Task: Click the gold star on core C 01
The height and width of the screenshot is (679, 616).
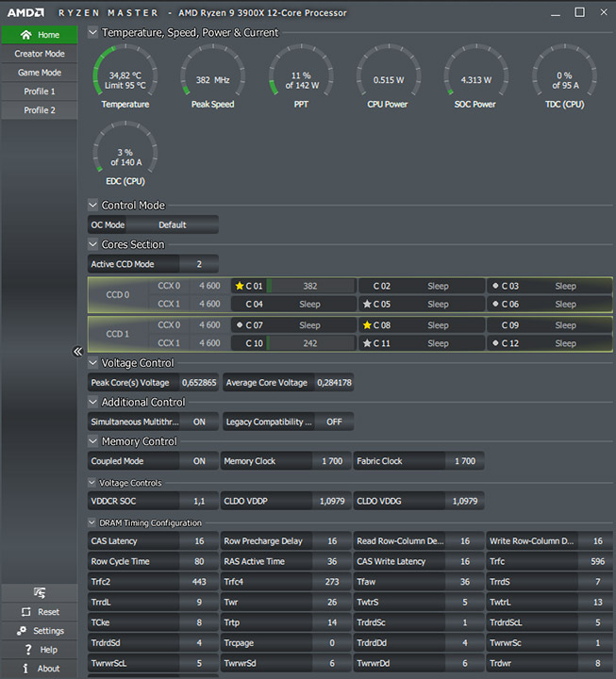Action: 239,286
